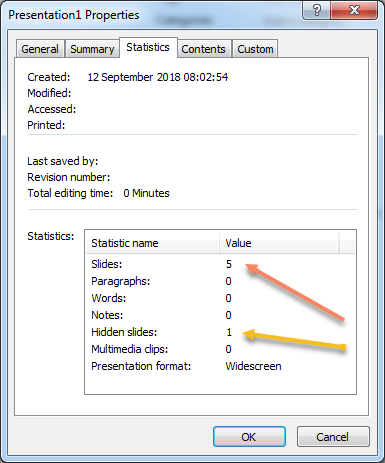Click the Created: label
This screenshot has height=463, width=385.
tap(49, 77)
